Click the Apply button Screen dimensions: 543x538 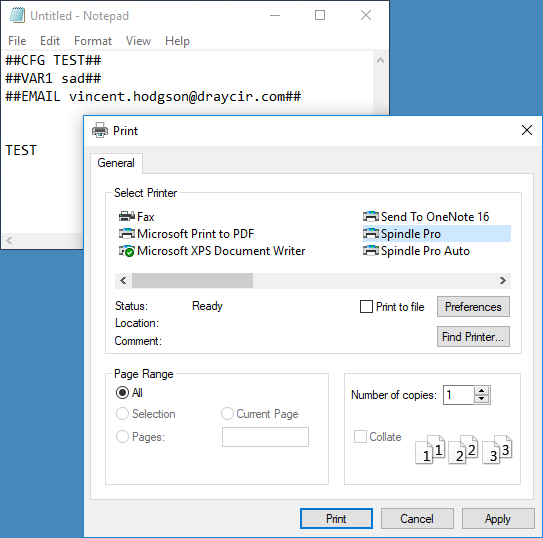tap(498, 519)
